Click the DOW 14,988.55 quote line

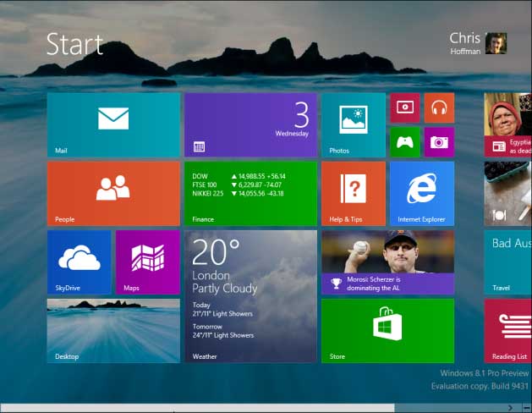coord(239,176)
